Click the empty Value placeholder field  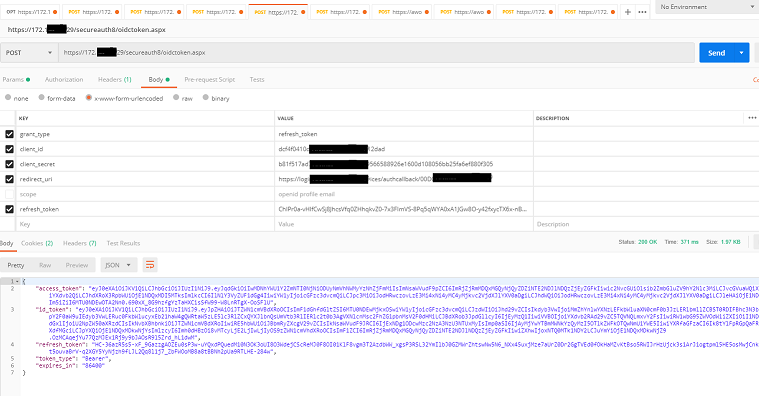tap(404, 224)
